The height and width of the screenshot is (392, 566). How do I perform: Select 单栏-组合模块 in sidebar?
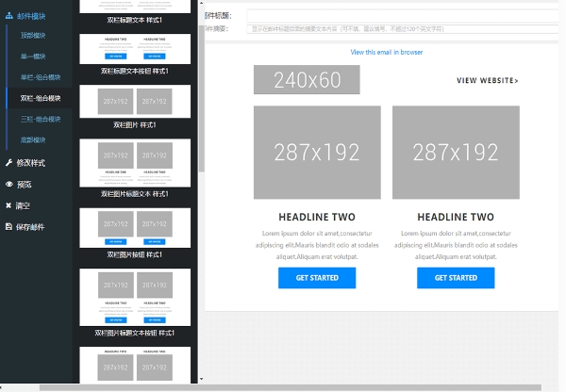41,77
